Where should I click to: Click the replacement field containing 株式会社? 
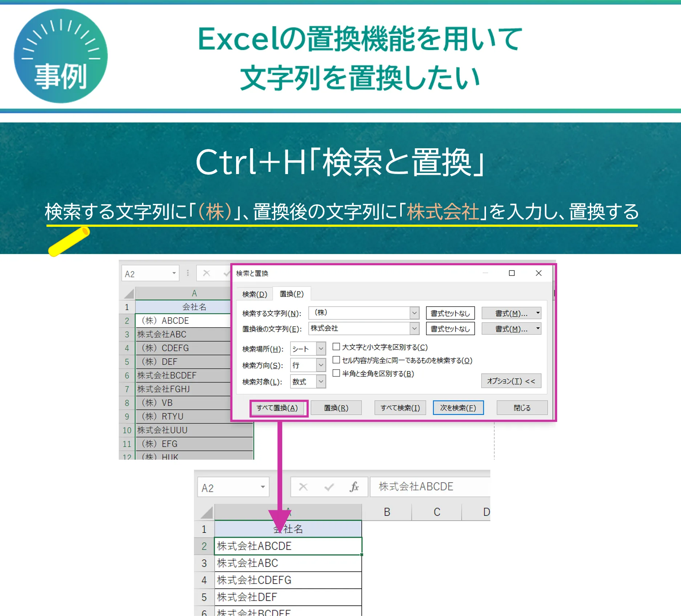(359, 329)
